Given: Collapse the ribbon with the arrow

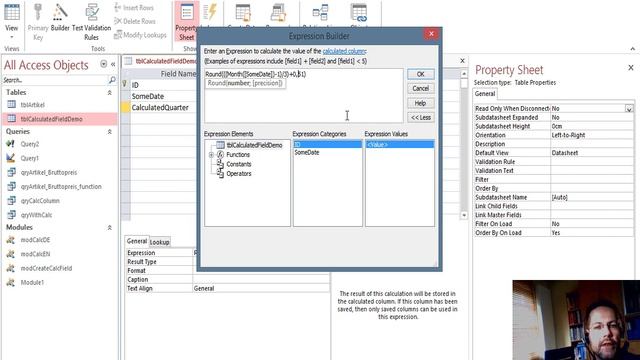Looking at the screenshot, I should 633,49.
